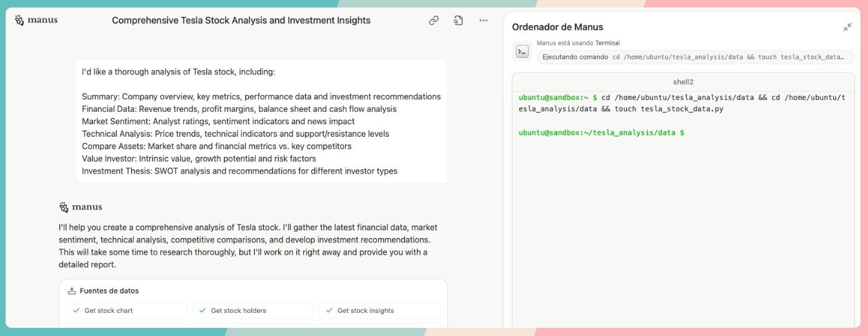
Task: Click the Fuentes de datos download icon
Action: point(72,291)
